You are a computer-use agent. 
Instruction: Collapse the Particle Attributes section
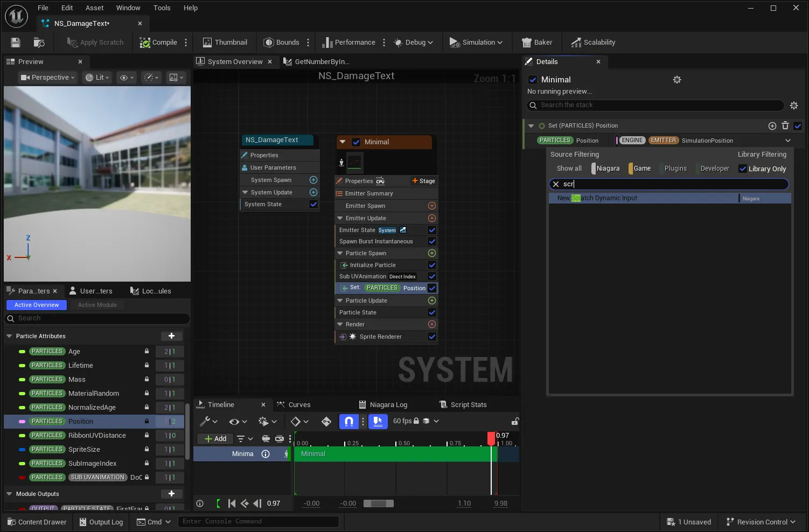point(9,336)
